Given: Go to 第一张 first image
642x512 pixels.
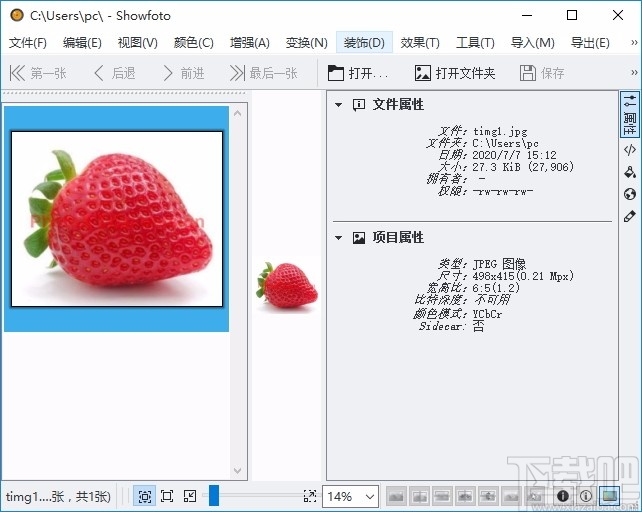Looking at the screenshot, I should click(x=38, y=73).
